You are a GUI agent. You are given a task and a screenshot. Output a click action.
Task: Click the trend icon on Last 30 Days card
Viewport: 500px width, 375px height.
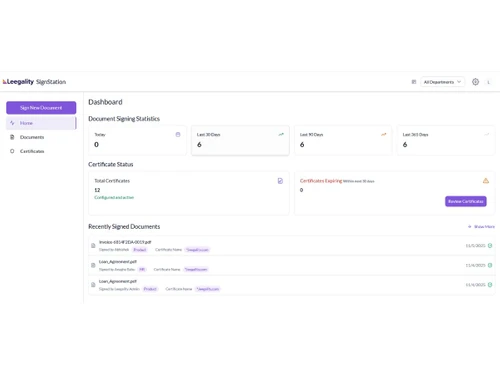coord(281,134)
